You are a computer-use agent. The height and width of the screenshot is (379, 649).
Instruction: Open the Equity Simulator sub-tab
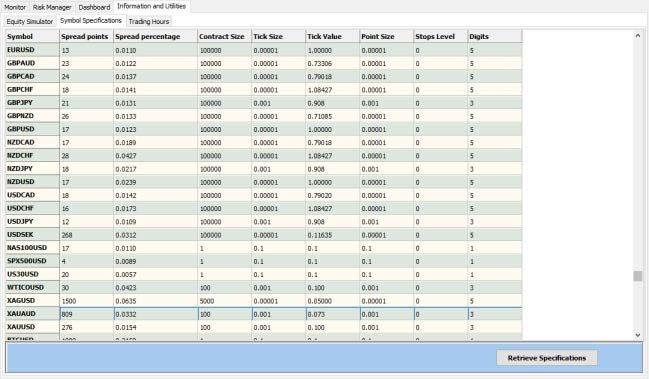(x=29, y=22)
